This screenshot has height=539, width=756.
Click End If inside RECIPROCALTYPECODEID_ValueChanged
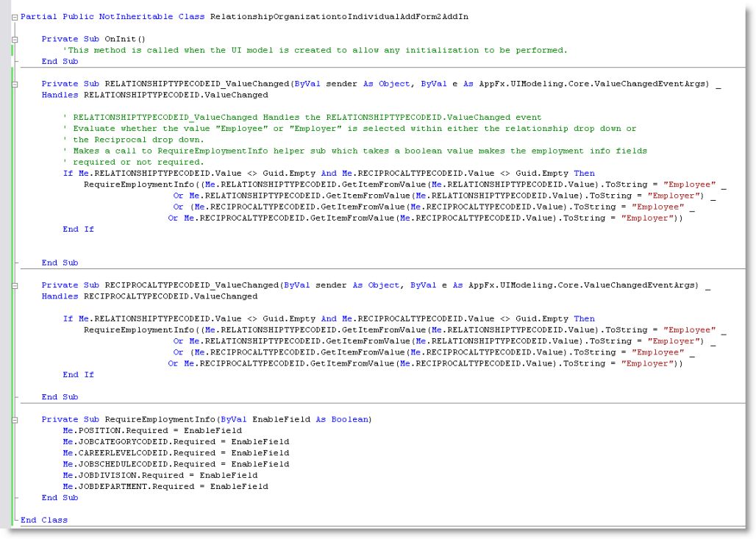[x=78, y=374]
